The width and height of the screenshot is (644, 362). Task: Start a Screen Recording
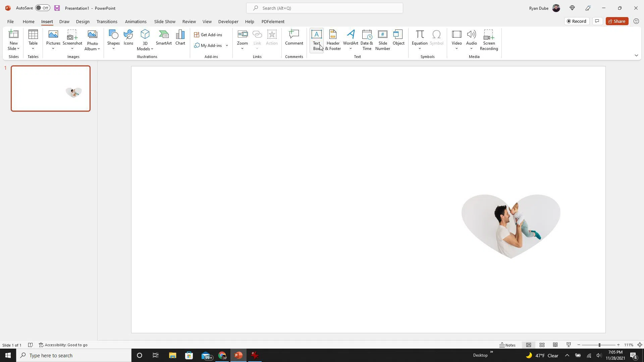[x=489, y=40]
